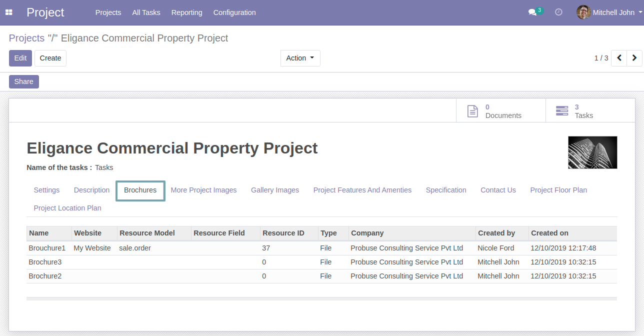Open the 3 Tasks stat button
644x336 pixels.
[590, 110]
